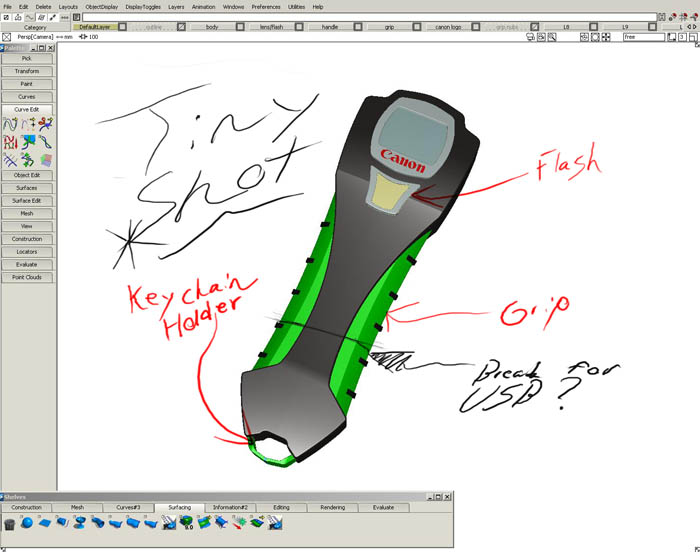Select the blue sphere primitive shelf icon
This screenshot has height=552, width=700.
coord(27,523)
